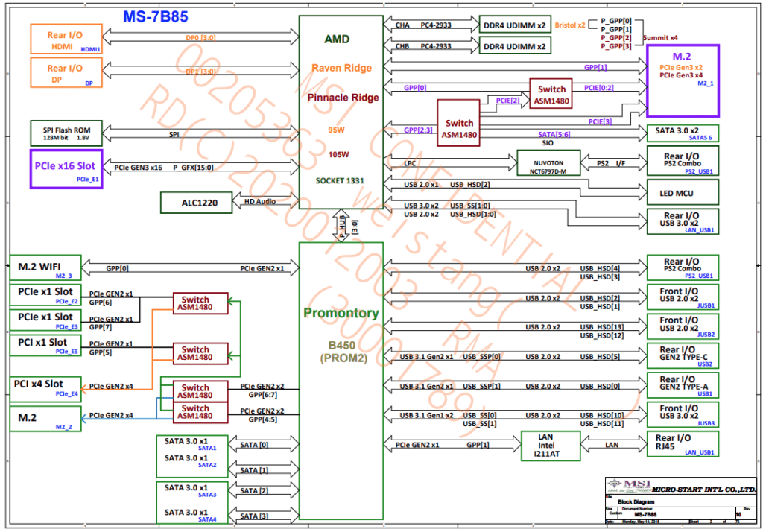Click the USB_HSD[13] signal label

(x=602, y=327)
